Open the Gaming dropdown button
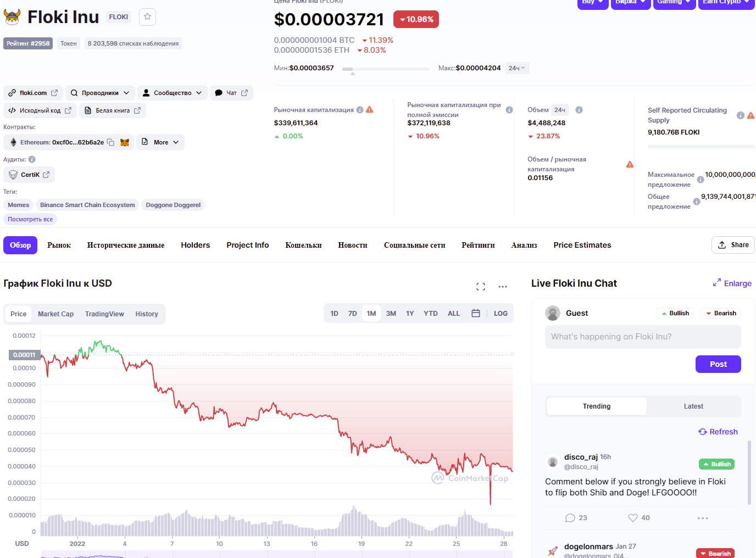756x558 pixels. click(x=674, y=3)
